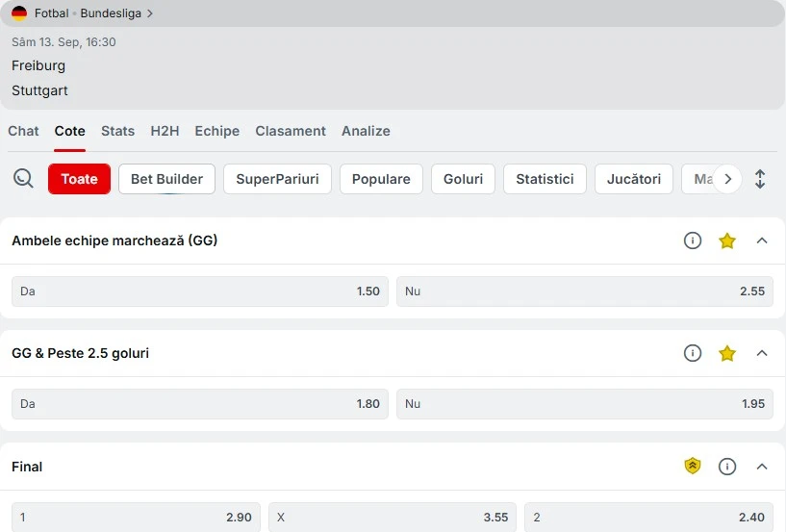Click the yellow shield badge on Final

693,466
